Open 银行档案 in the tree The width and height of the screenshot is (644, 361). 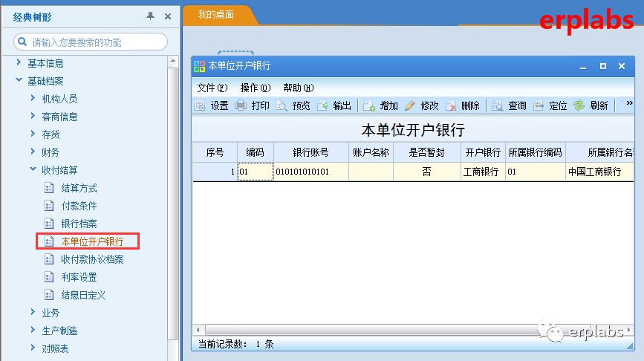(x=79, y=224)
